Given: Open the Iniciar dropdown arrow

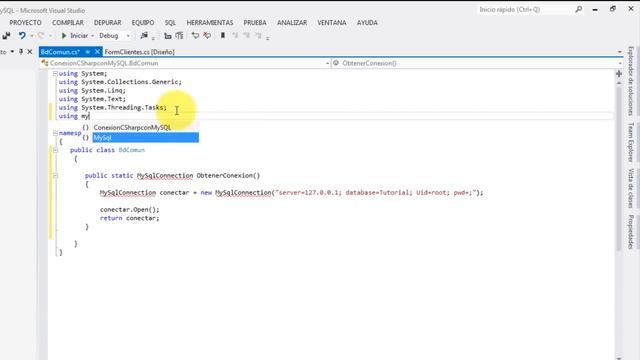Looking at the screenshot, I should (x=92, y=36).
